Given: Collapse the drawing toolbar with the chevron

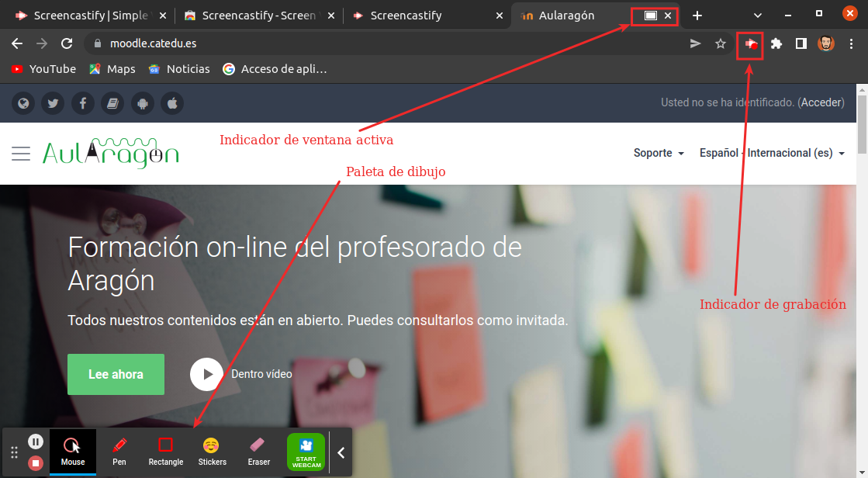Looking at the screenshot, I should pos(341,453).
